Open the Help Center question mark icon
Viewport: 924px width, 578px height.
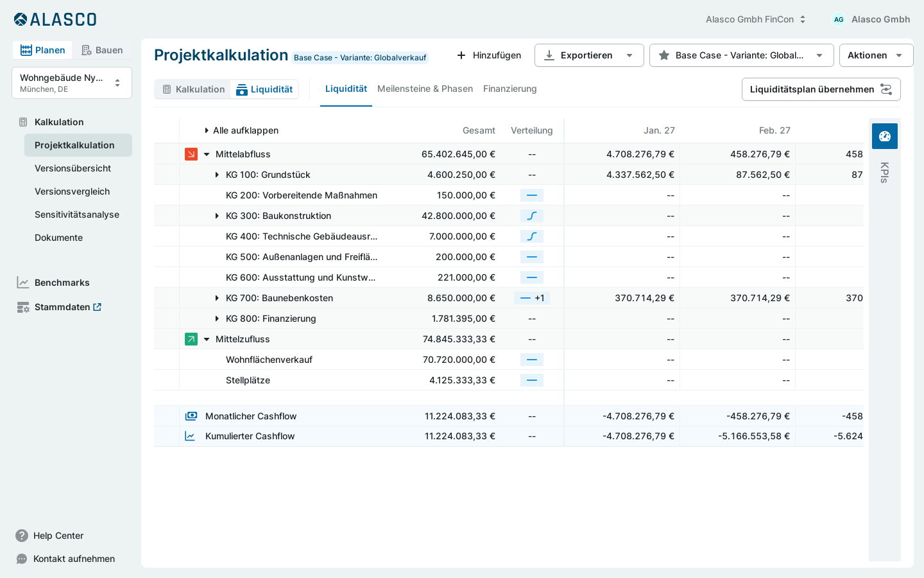[x=22, y=536]
